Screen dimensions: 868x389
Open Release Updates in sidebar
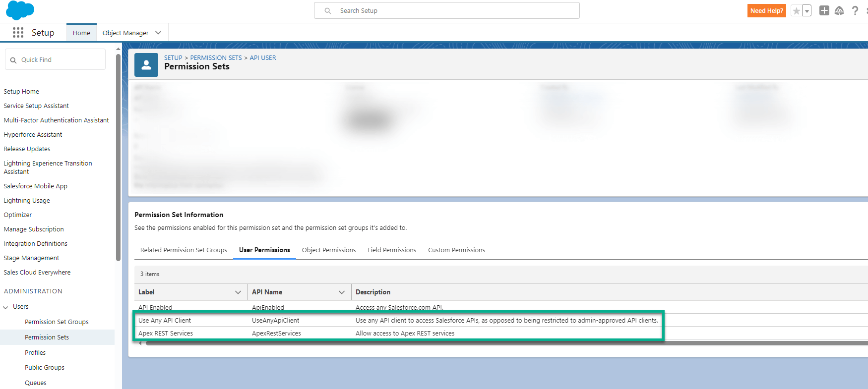click(x=27, y=149)
